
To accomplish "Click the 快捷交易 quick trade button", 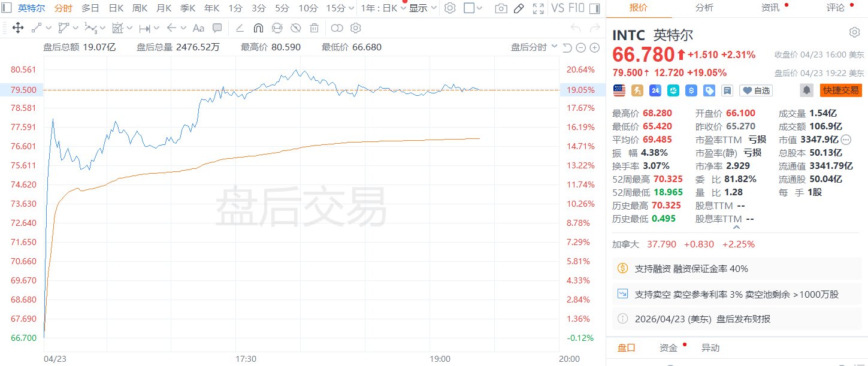I will tap(840, 90).
